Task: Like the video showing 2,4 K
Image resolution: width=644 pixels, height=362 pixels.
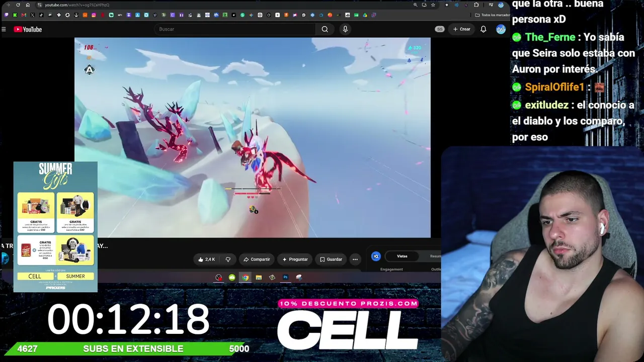Action: 207,259
